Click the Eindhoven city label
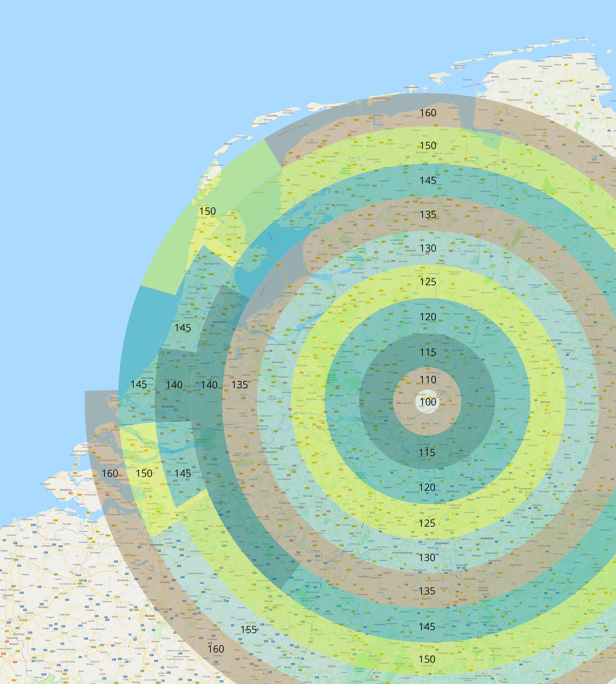This screenshot has height=684, width=616. [x=285, y=503]
